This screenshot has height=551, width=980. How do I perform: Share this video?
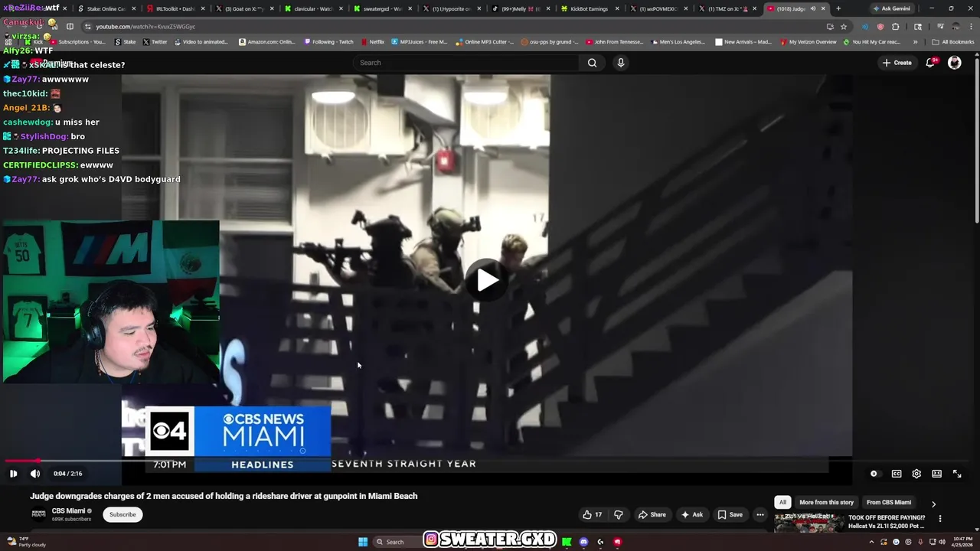tap(652, 514)
